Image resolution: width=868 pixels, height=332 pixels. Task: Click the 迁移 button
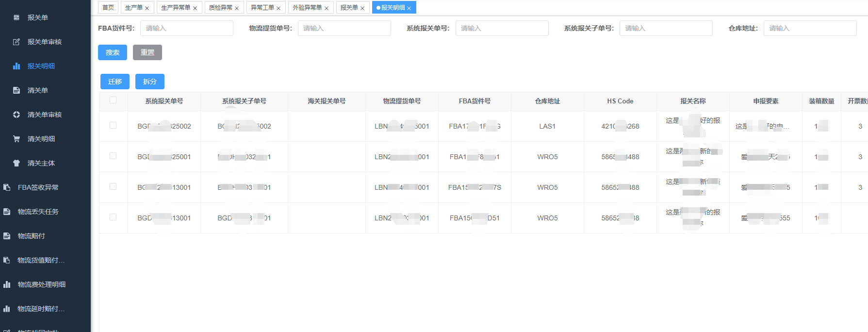coord(115,82)
